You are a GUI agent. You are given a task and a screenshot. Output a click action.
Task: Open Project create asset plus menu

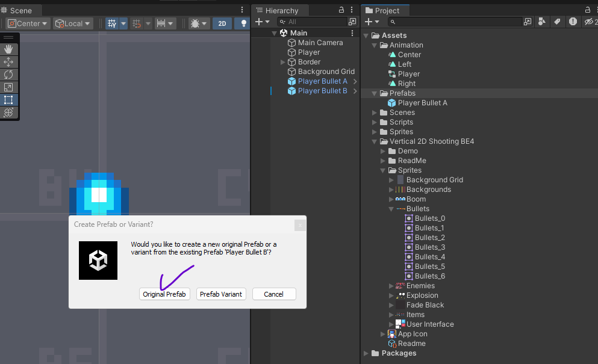[x=372, y=22]
